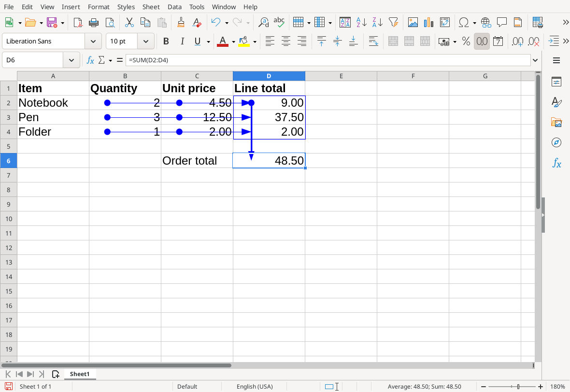Open the Tools menu
Image resolution: width=570 pixels, height=392 pixels.
coord(197,7)
